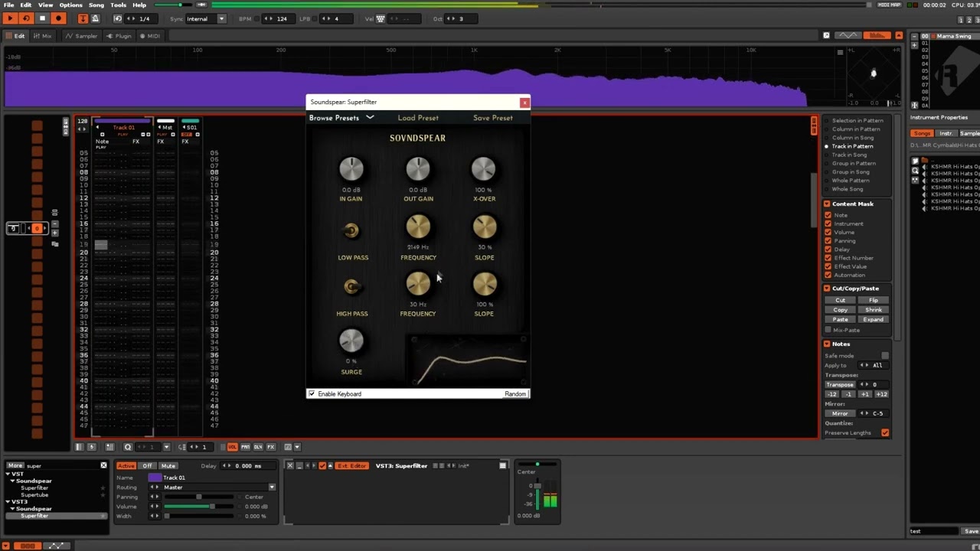Open the View menu
Image resolution: width=980 pixels, height=551 pixels.
pyautogui.click(x=45, y=5)
